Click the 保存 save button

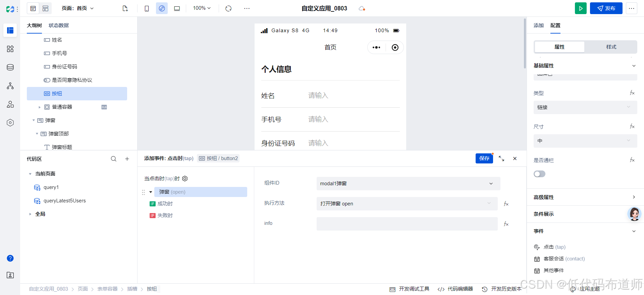pyautogui.click(x=484, y=158)
